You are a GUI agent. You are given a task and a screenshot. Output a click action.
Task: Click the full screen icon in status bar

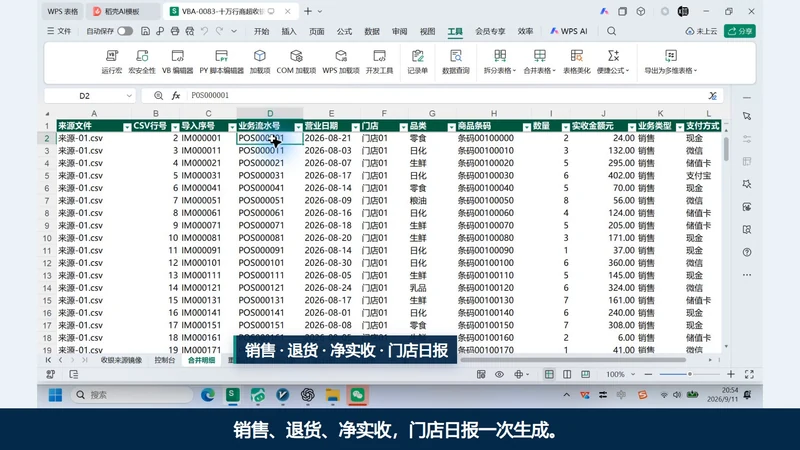pyautogui.click(x=749, y=374)
